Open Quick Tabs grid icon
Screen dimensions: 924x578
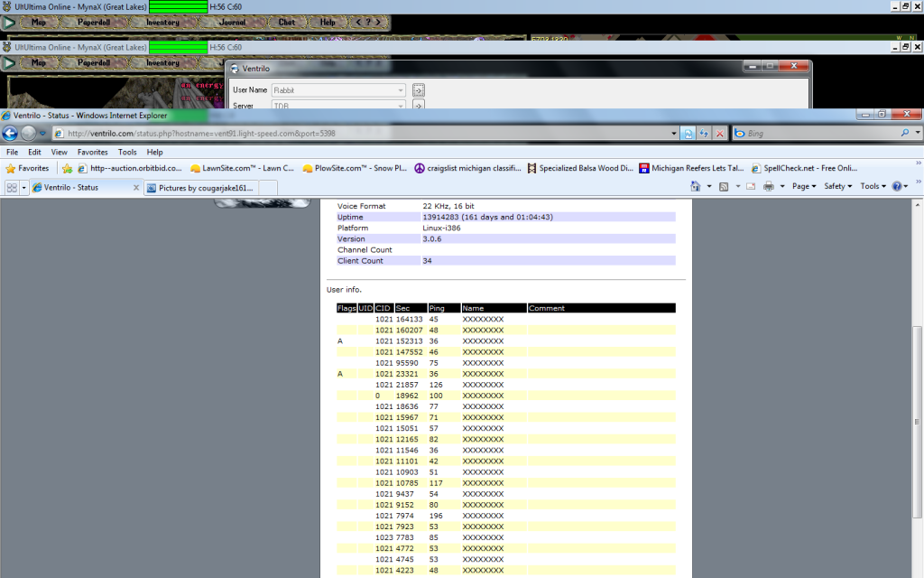point(11,188)
